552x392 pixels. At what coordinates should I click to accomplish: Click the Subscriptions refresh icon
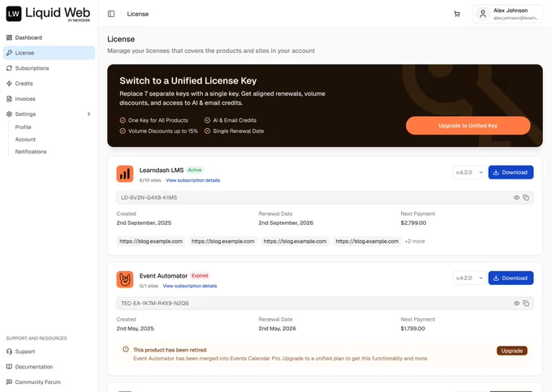click(x=9, y=68)
